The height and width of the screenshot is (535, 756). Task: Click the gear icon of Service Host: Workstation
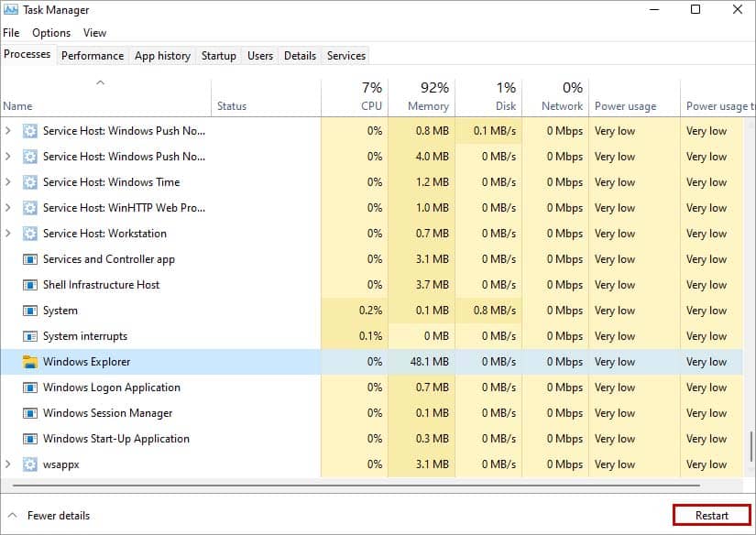(30, 234)
